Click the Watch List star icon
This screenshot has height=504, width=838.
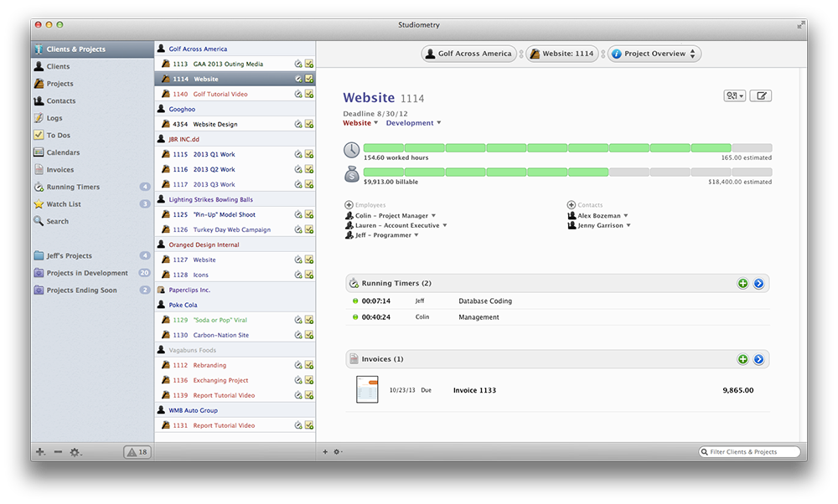coord(40,203)
